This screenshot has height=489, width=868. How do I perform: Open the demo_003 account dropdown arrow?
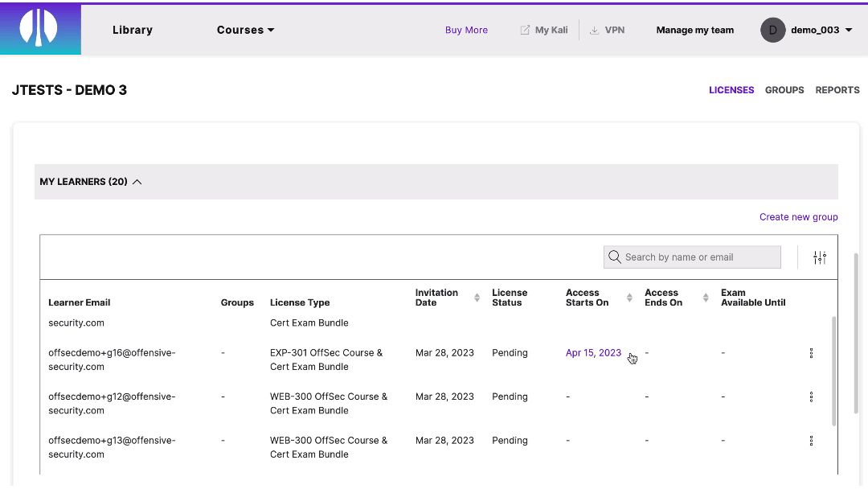click(849, 30)
